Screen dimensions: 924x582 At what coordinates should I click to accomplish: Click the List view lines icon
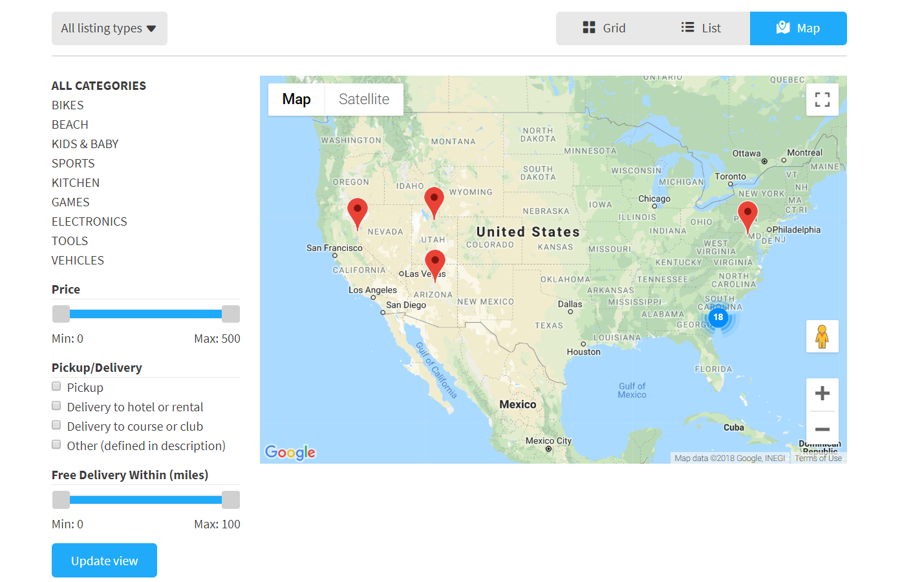tap(687, 27)
